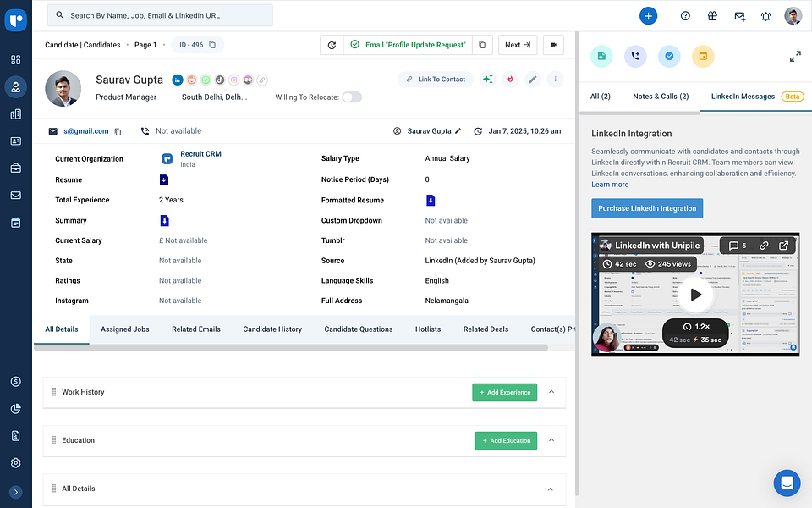Screen dimensions: 812x508
Task: Open the Create Task icon
Action: click(669, 56)
